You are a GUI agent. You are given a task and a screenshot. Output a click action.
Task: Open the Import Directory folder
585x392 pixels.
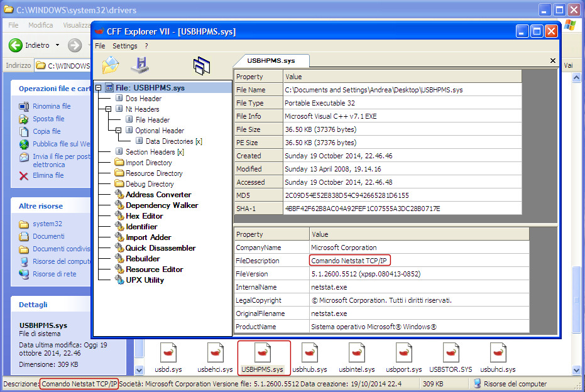[x=148, y=163]
